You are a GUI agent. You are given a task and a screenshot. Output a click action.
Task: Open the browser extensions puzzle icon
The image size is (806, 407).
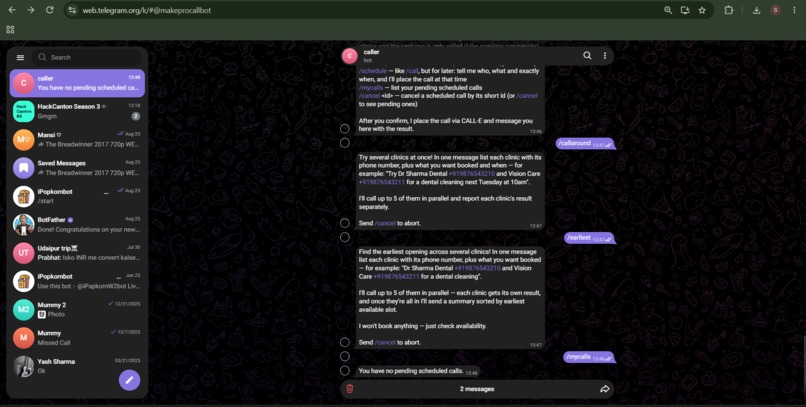pos(728,10)
